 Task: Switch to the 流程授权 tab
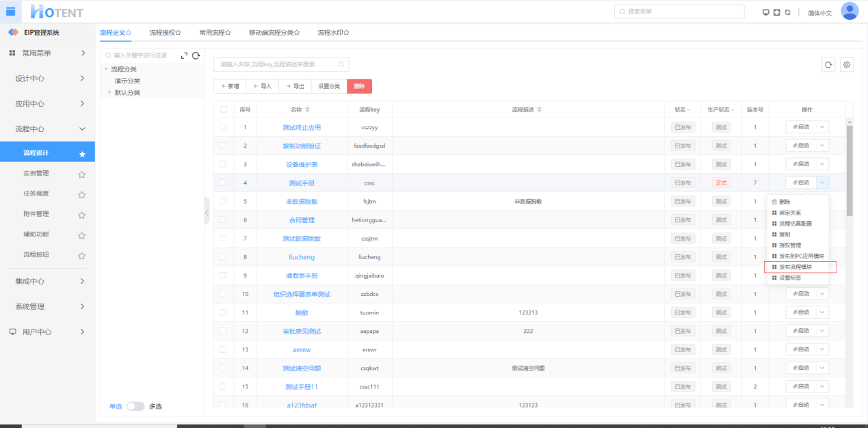pos(165,32)
